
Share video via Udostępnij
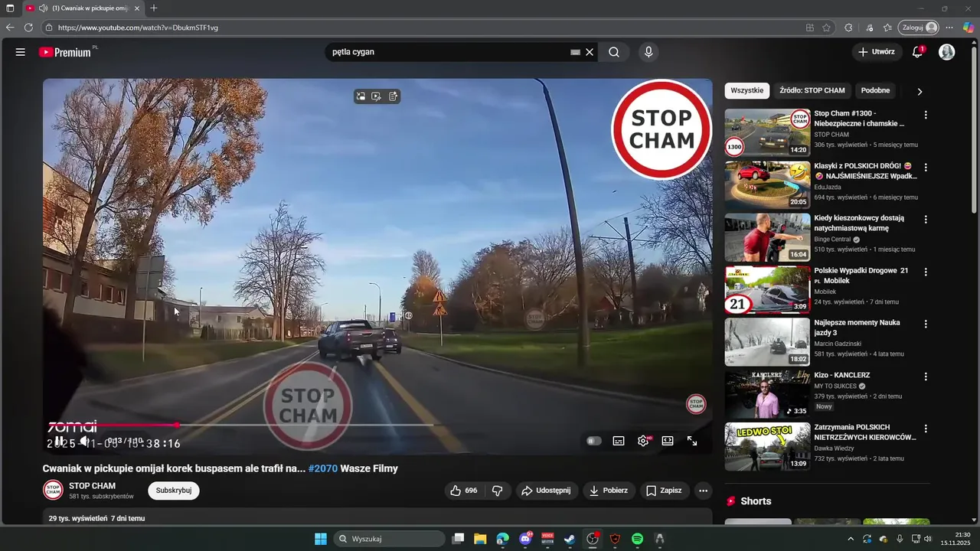coord(547,491)
